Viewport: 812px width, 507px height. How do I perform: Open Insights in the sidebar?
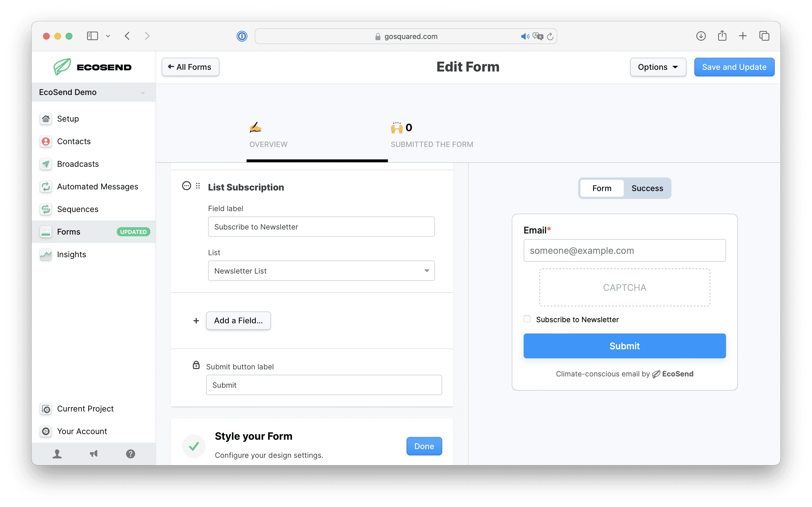click(x=94, y=255)
